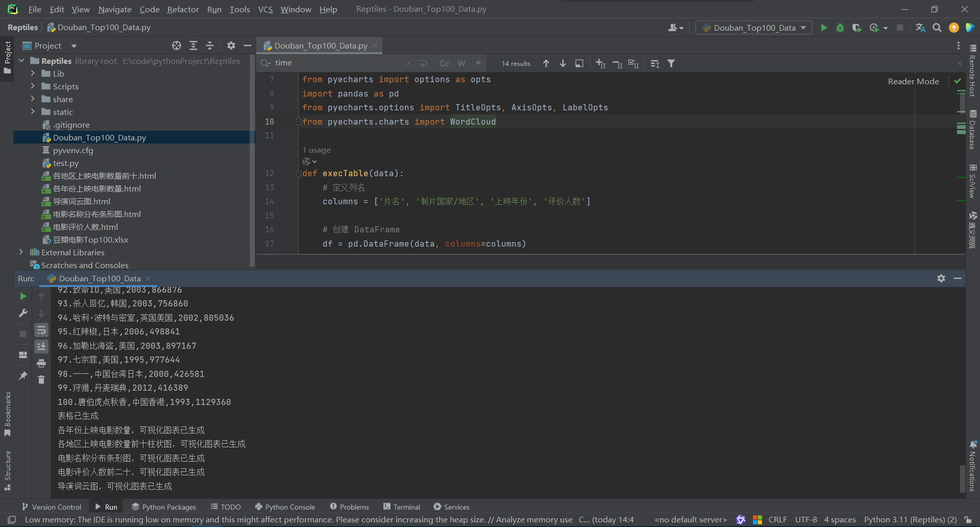Image resolution: width=980 pixels, height=527 pixels.
Task: Open Search Everywhere magnifier icon
Action: [937, 28]
